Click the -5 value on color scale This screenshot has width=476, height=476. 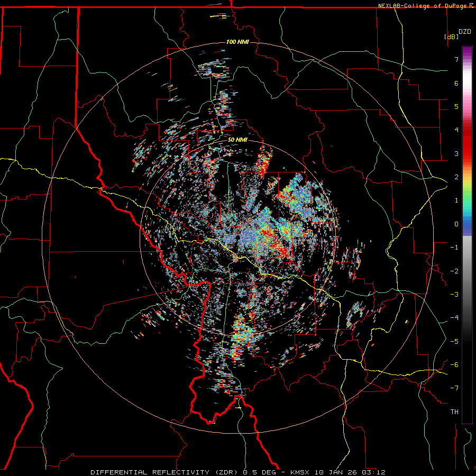454,342
